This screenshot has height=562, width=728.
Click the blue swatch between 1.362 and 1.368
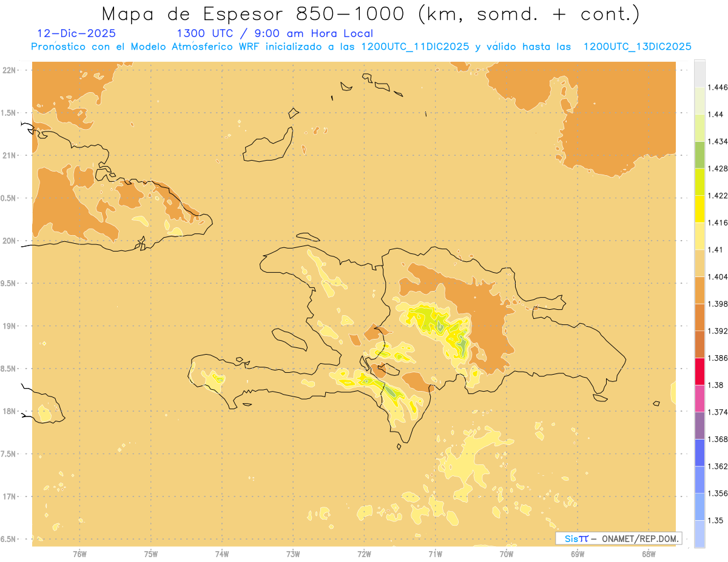tap(699, 452)
